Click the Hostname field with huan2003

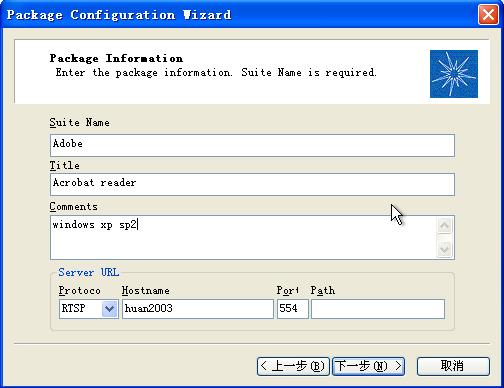pos(198,309)
